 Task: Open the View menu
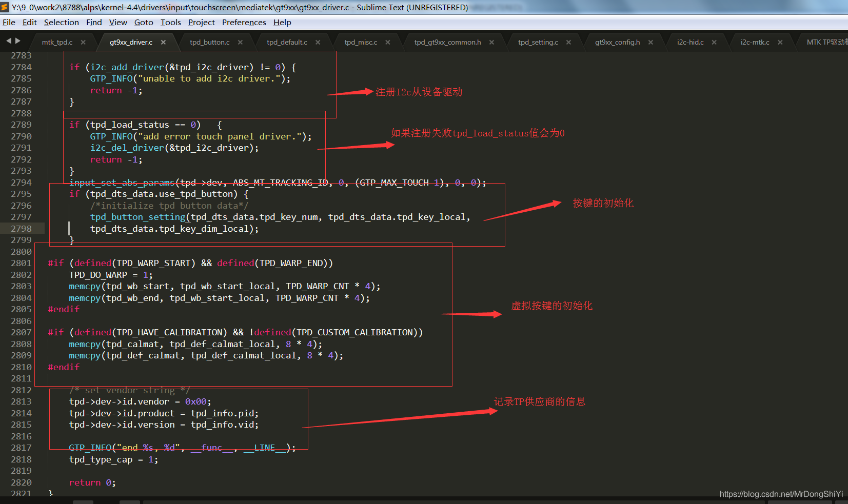tap(118, 22)
